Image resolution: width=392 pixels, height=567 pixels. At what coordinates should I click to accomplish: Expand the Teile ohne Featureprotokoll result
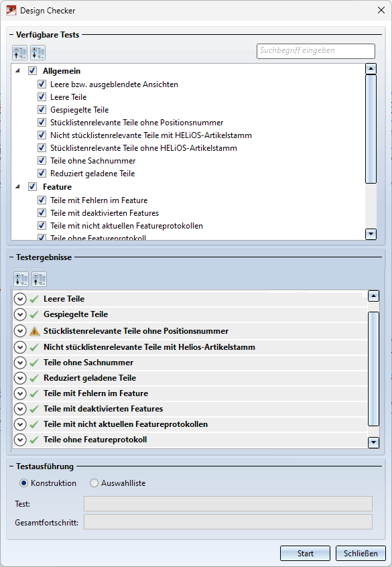click(20, 440)
